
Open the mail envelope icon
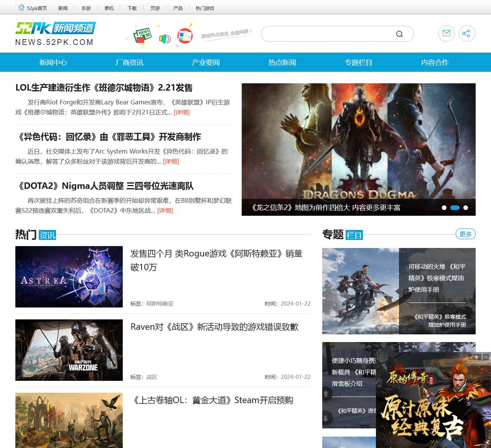pyautogui.click(x=447, y=33)
